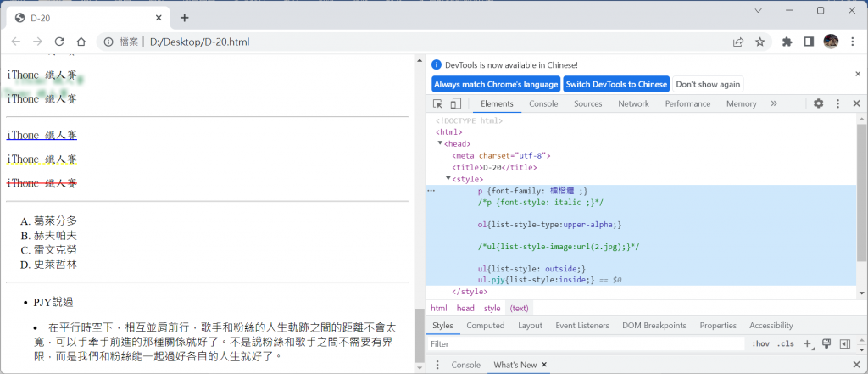Close the D-20 browser tab
The image size is (868, 374).
159,18
